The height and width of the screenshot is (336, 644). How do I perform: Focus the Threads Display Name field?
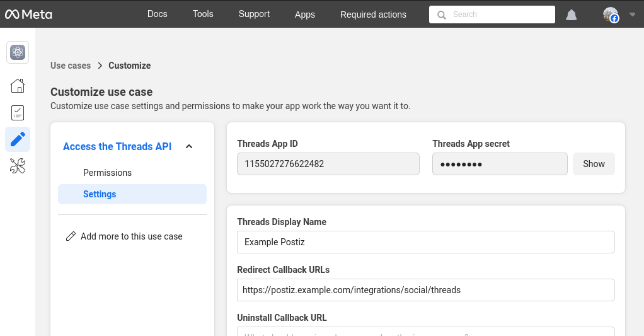click(425, 242)
